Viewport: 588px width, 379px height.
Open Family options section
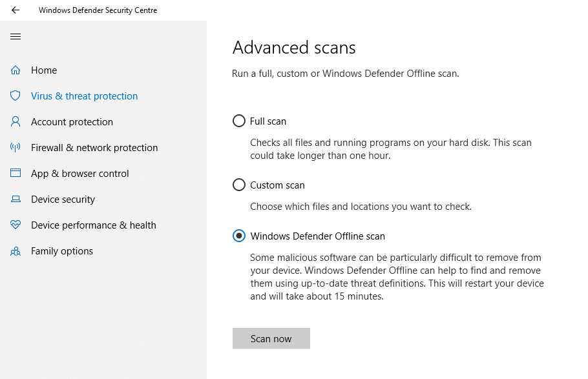62,251
